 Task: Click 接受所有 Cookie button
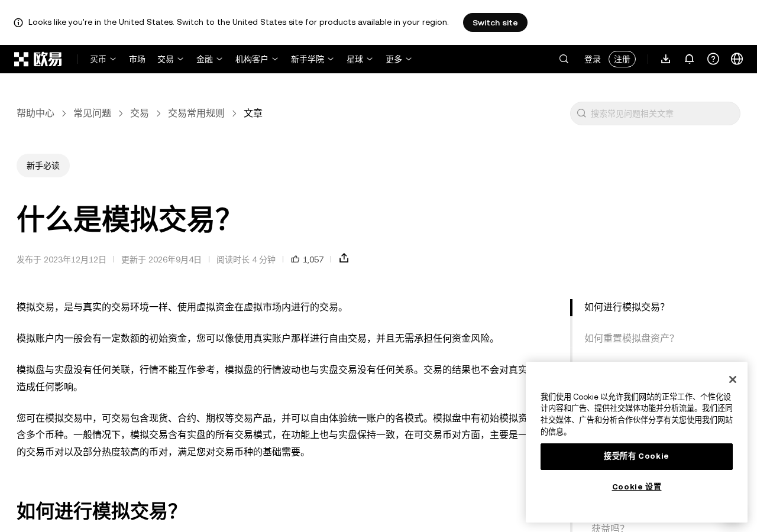[636, 456]
